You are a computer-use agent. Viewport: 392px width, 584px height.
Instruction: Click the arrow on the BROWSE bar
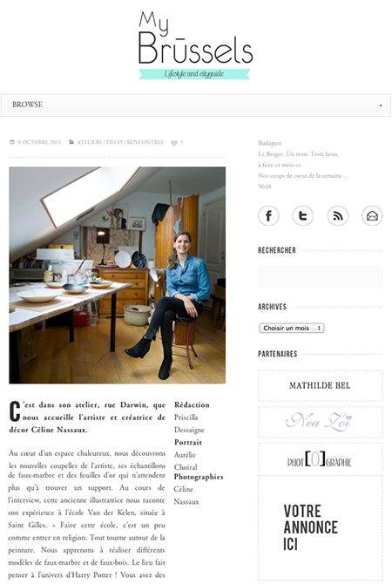point(381,105)
